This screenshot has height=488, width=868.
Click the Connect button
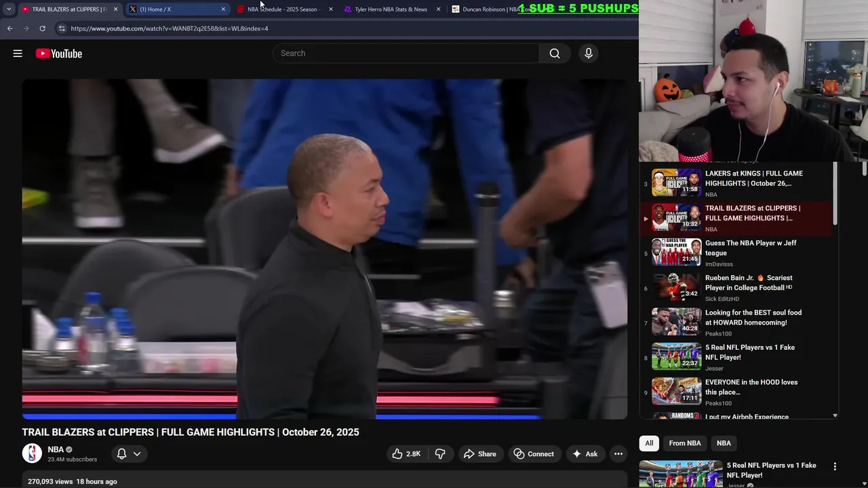click(x=534, y=454)
